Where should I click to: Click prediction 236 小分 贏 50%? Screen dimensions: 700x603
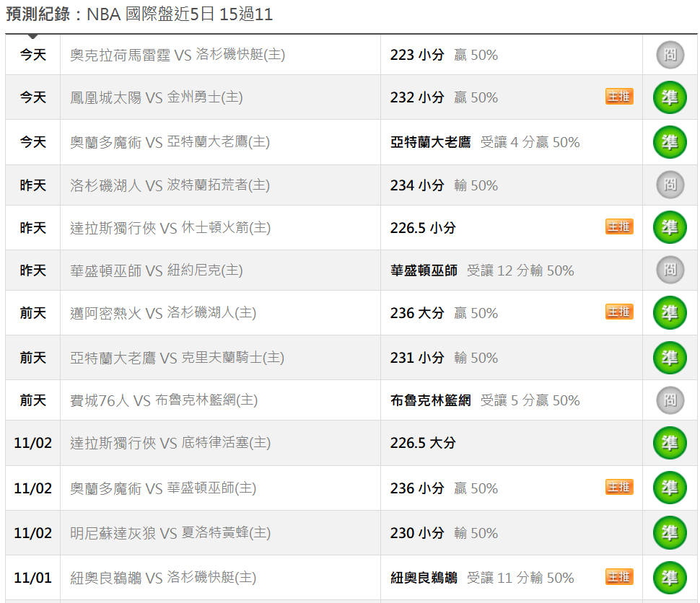tap(445, 488)
